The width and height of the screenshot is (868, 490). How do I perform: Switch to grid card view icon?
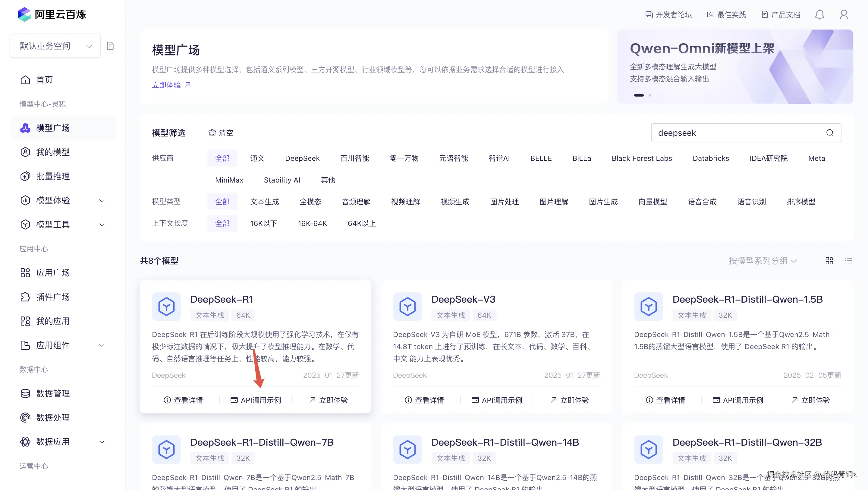[x=829, y=261]
